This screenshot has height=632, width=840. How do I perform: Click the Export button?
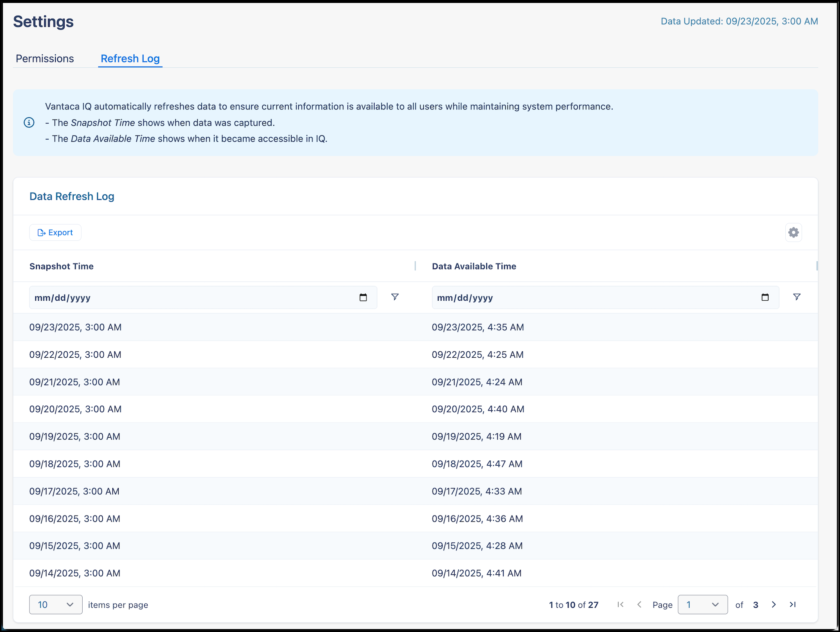tap(55, 232)
